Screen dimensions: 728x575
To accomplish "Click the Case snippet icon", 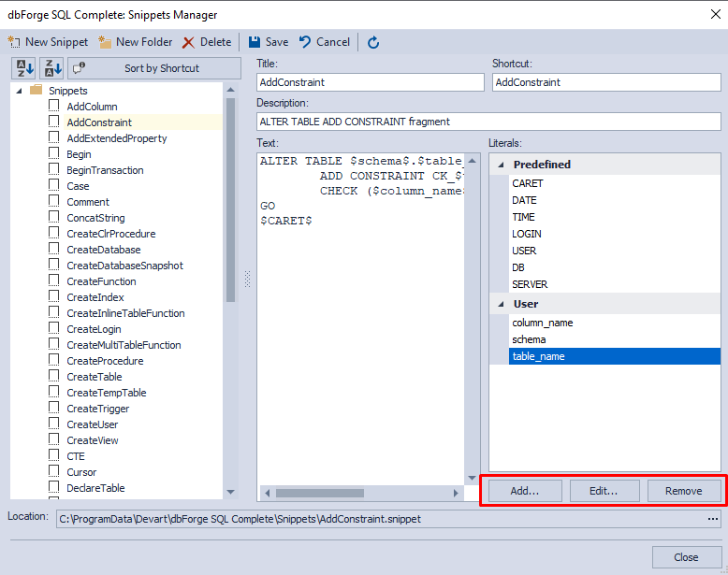I will point(54,185).
